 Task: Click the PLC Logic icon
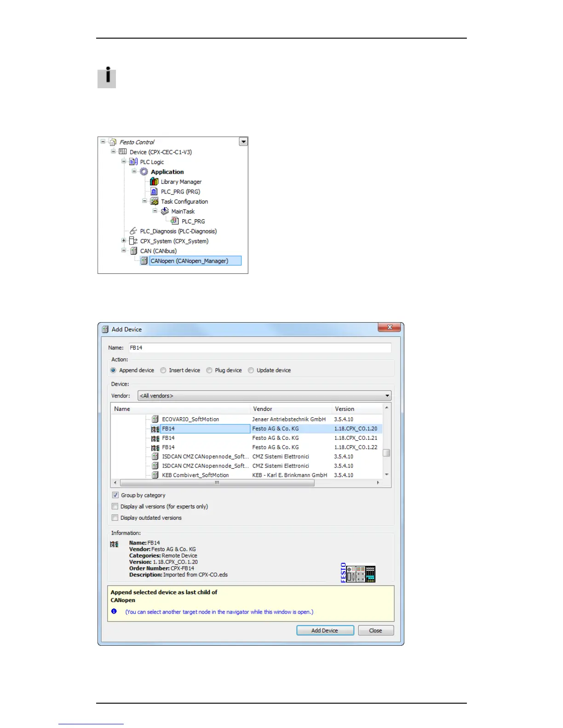point(133,162)
